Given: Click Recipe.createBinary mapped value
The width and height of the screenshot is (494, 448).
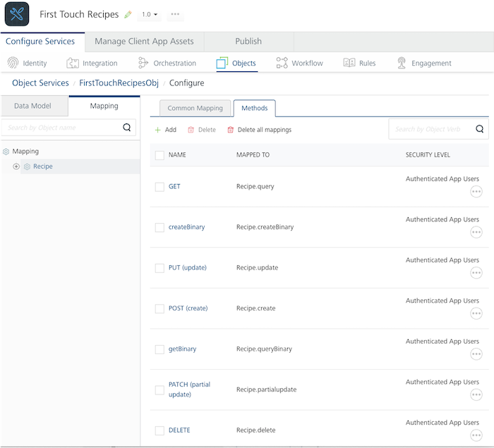Looking at the screenshot, I should pos(265,227).
